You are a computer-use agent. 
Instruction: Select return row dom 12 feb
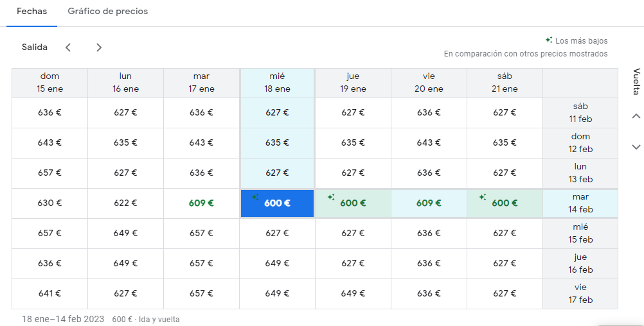tap(580, 142)
